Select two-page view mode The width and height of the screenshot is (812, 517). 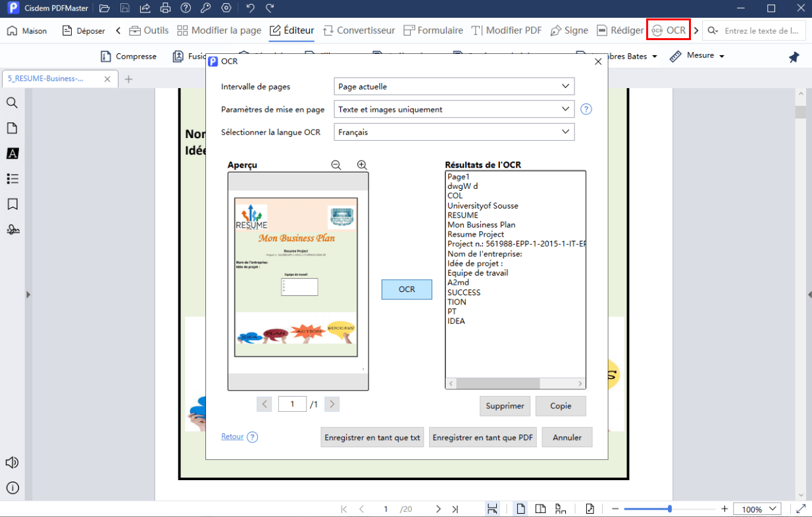[x=540, y=509]
